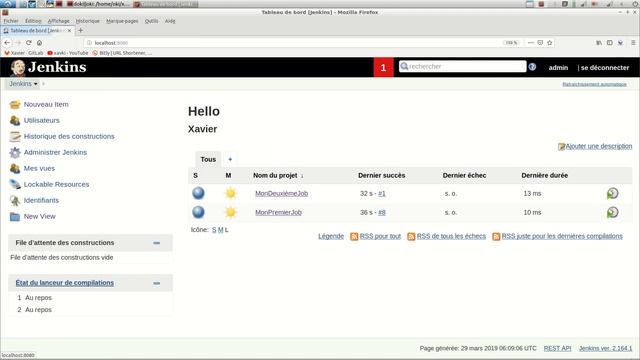Open the Outils menu
The width and height of the screenshot is (640, 360).
tap(151, 21)
